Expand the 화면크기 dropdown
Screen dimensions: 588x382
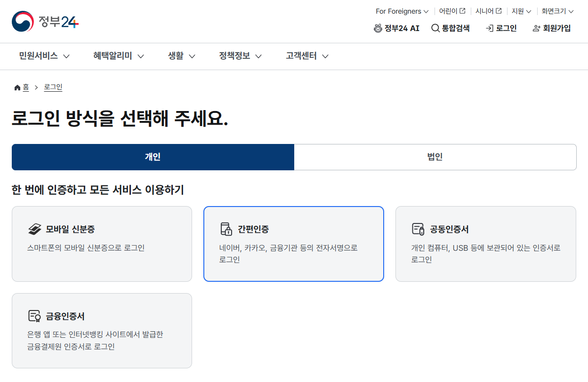(x=558, y=11)
